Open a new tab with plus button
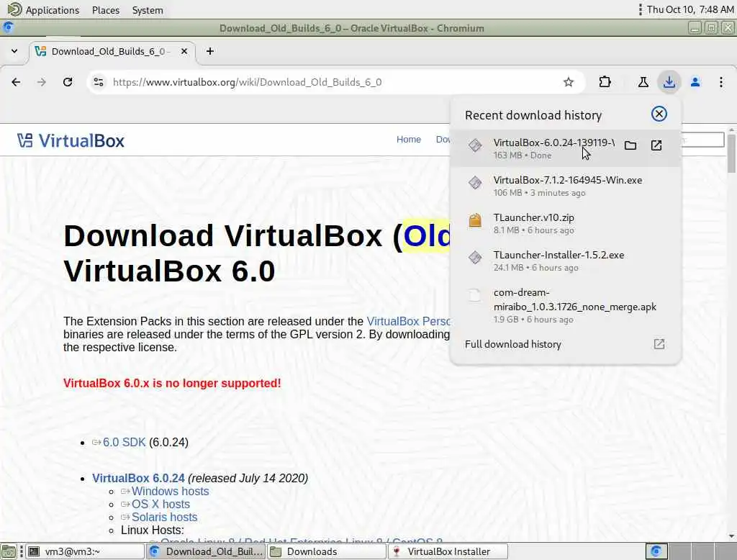This screenshot has width=737, height=560. (x=210, y=51)
